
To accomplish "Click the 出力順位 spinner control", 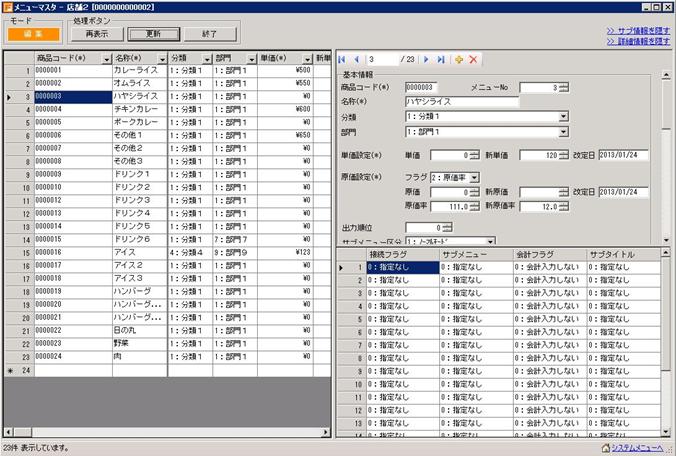I will coord(447,228).
